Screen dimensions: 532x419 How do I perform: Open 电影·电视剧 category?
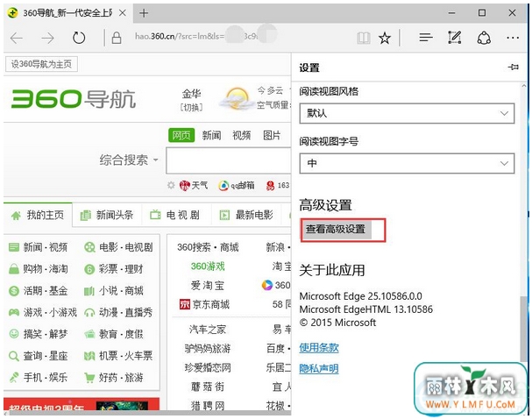(x=118, y=247)
